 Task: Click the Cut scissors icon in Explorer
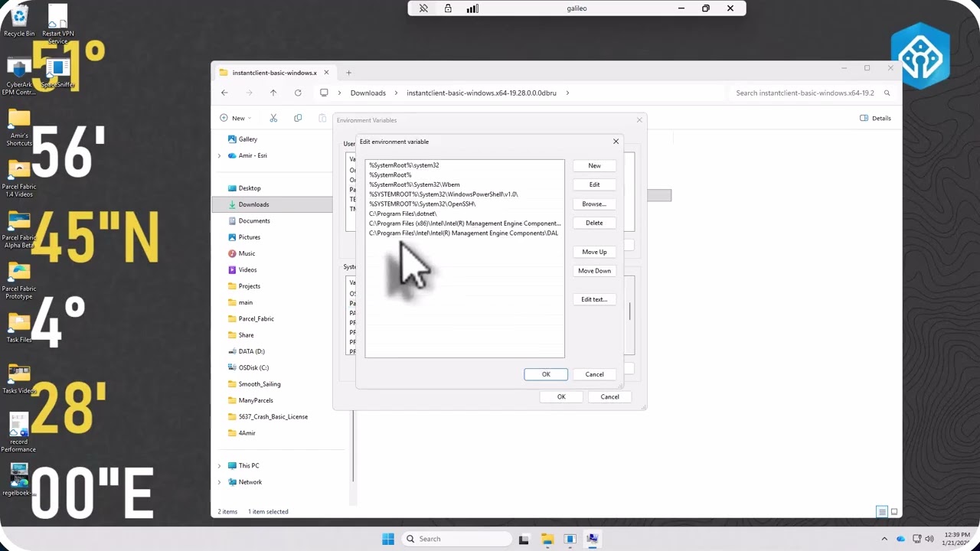coord(273,118)
